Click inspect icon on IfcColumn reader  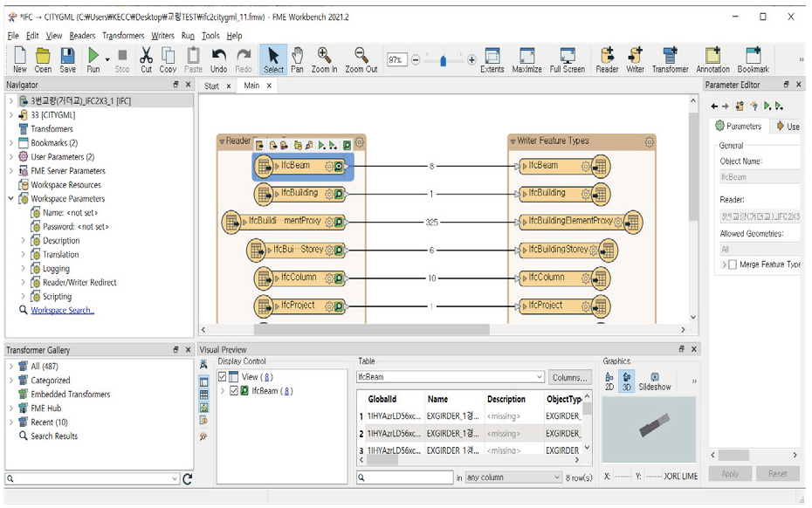pos(339,278)
